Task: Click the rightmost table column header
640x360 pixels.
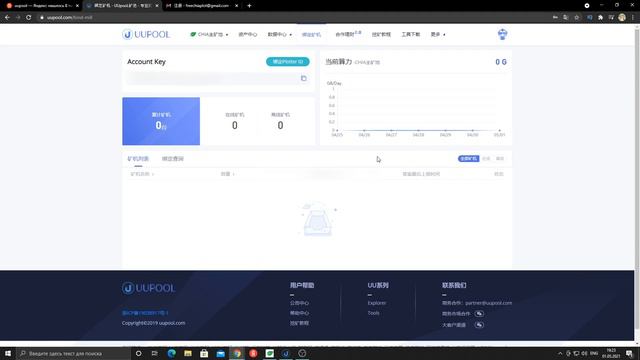Action: [x=499, y=174]
